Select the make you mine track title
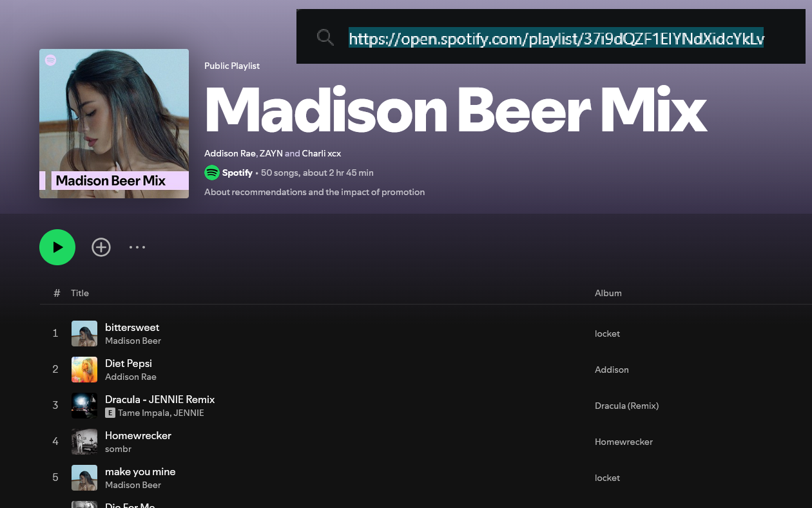Image resolution: width=812 pixels, height=508 pixels. [140, 471]
